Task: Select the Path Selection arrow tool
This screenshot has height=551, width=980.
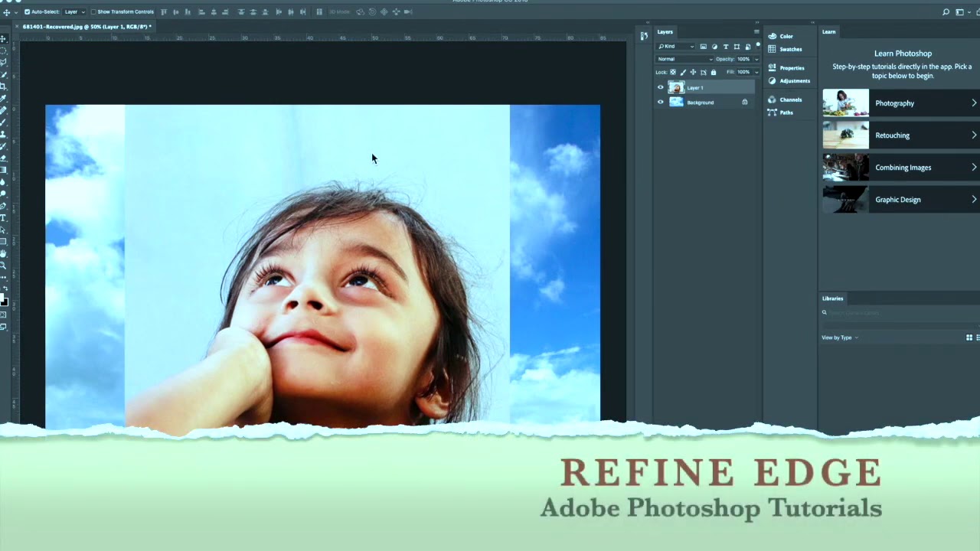Action: [x=4, y=229]
